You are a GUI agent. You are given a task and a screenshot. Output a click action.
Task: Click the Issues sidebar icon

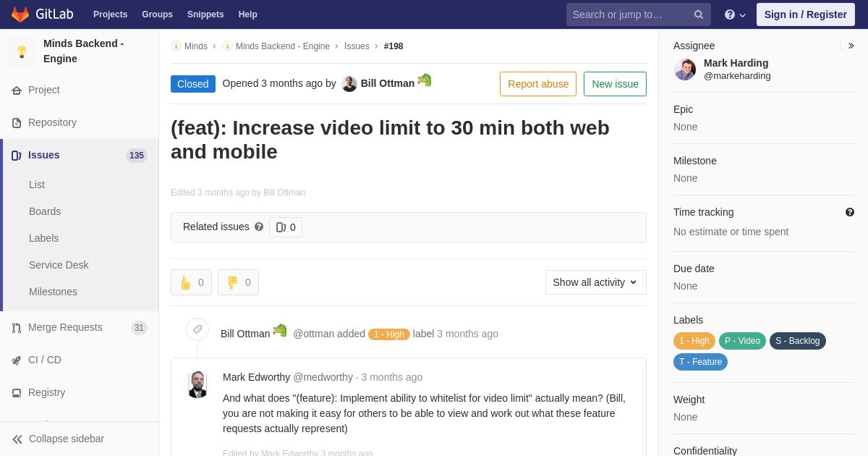17,156
